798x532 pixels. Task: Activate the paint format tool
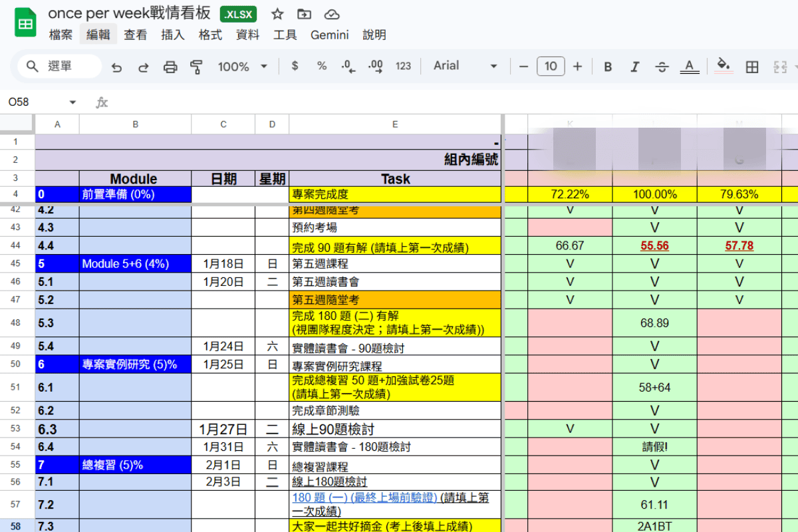point(196,66)
